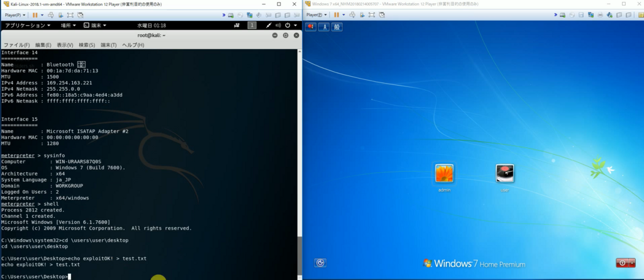Switch to Unity mode in Kali VMware toolbar
Viewport: 644px width, 280px height.
(80, 15)
